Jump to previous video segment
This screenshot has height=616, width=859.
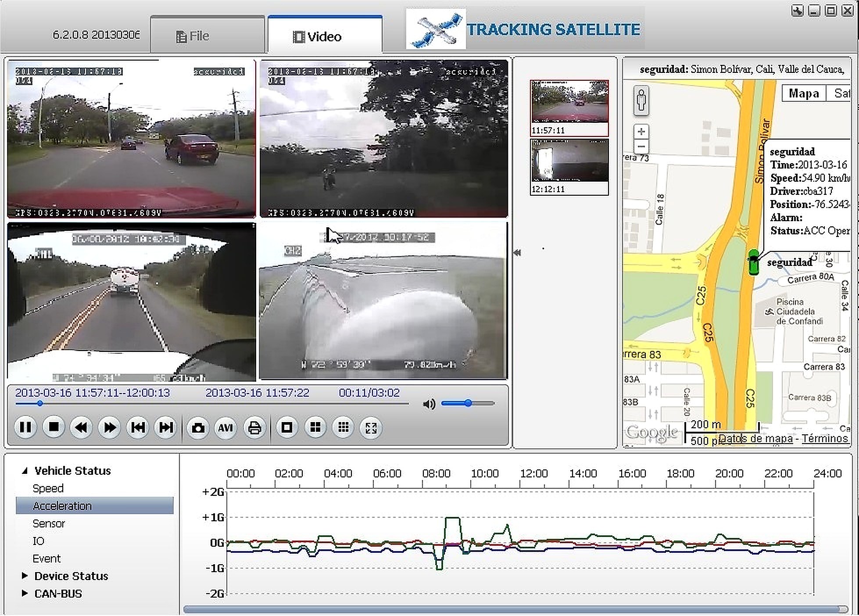click(138, 427)
